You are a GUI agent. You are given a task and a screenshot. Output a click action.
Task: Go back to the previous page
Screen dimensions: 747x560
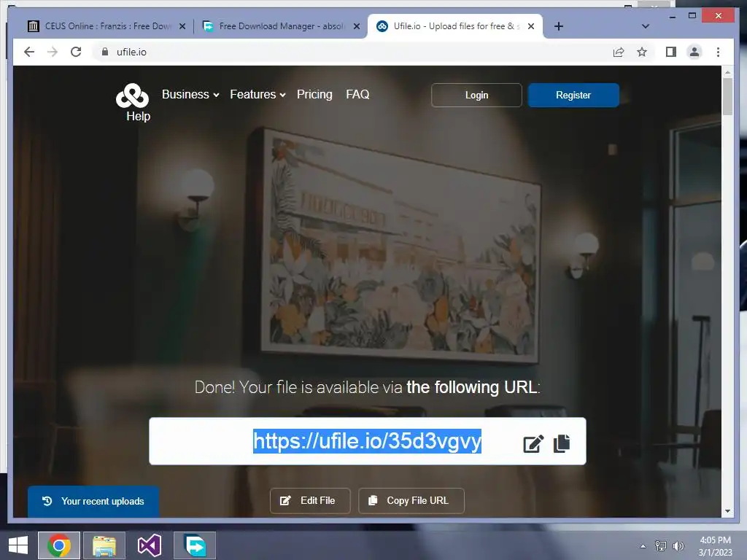[x=29, y=52]
